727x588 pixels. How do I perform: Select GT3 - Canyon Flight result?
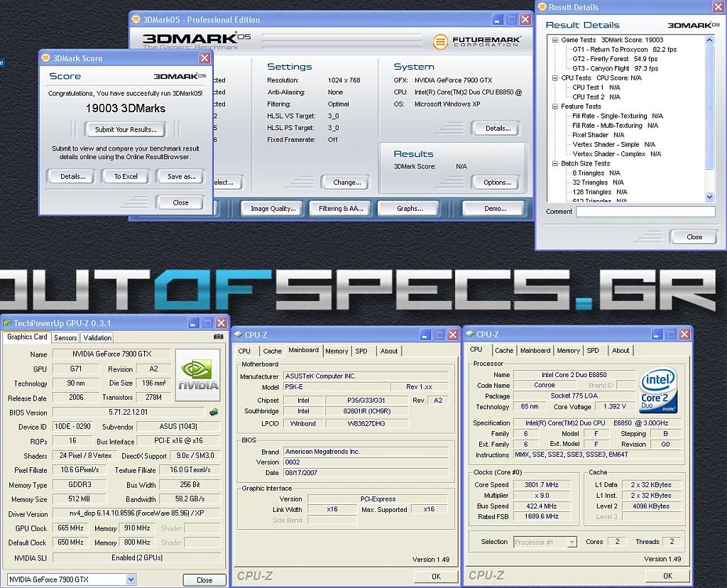tap(616, 68)
